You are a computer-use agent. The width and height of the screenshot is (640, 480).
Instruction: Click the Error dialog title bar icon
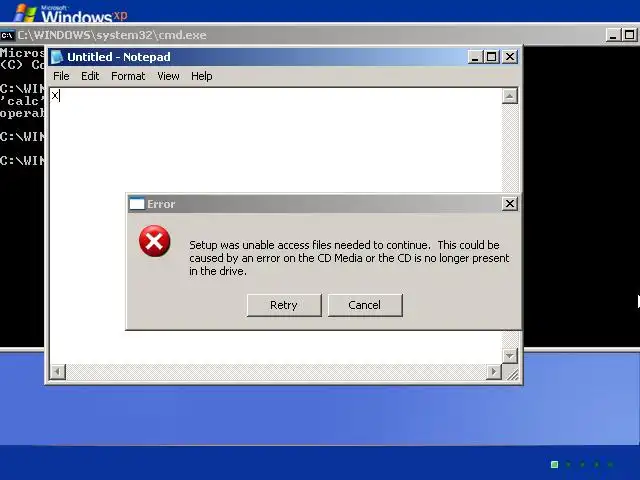(x=137, y=204)
